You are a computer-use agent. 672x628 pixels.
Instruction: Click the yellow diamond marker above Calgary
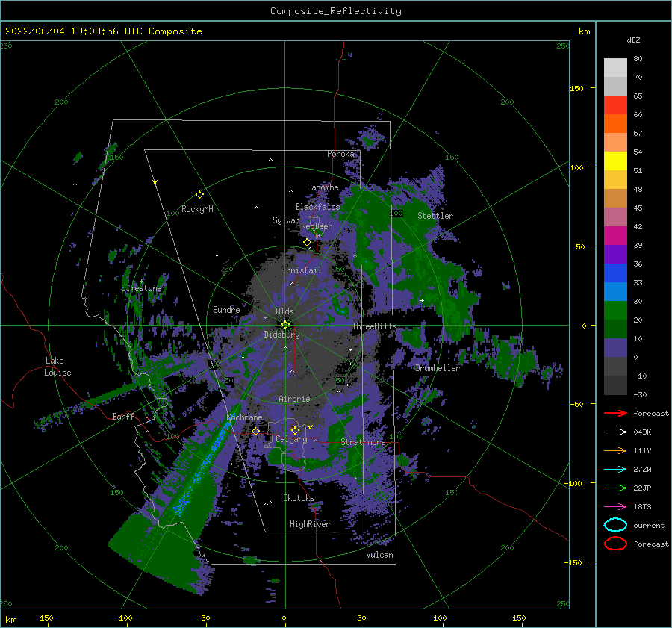click(x=295, y=430)
